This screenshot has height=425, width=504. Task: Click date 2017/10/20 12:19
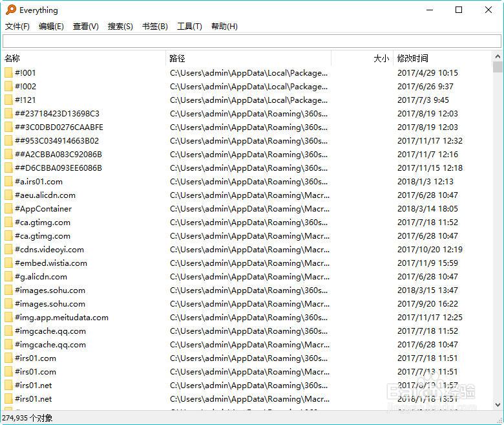tap(430, 249)
